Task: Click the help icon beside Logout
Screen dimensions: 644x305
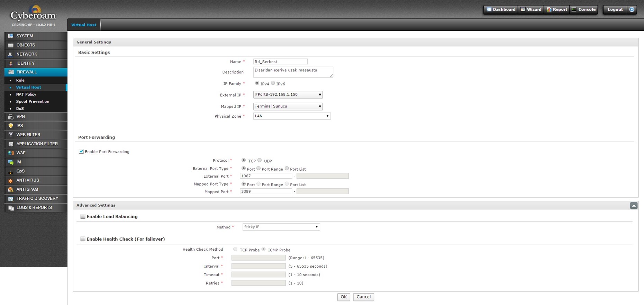Action: pyautogui.click(x=632, y=9)
